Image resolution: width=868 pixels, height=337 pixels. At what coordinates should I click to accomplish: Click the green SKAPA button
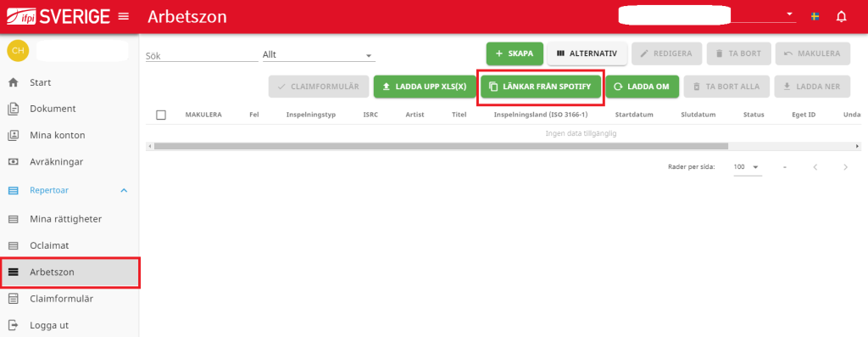515,53
